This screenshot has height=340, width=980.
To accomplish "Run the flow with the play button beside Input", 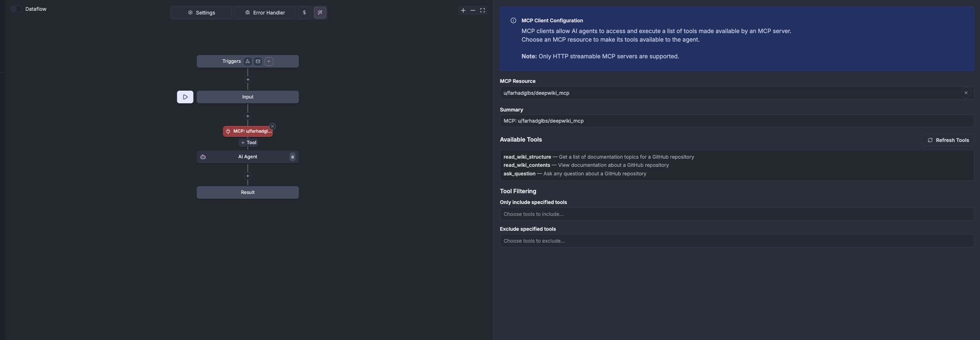I will (x=185, y=97).
